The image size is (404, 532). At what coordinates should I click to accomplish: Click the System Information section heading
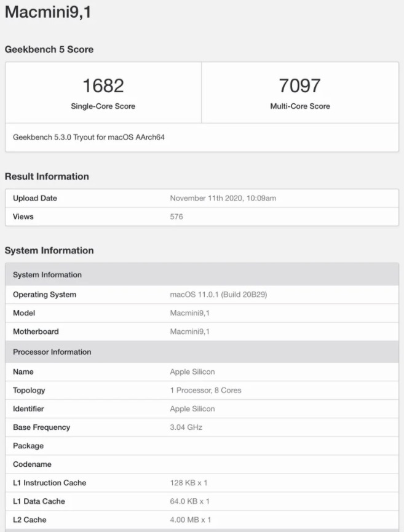click(x=49, y=250)
